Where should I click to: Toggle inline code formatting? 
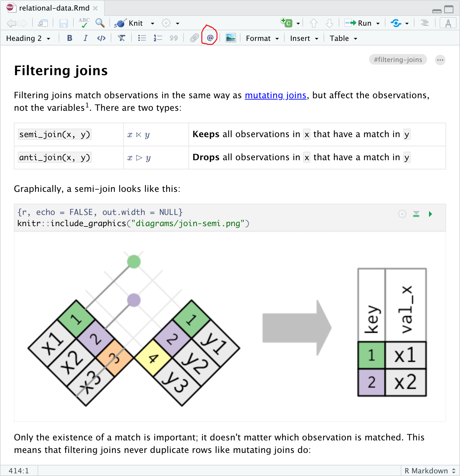coord(101,38)
